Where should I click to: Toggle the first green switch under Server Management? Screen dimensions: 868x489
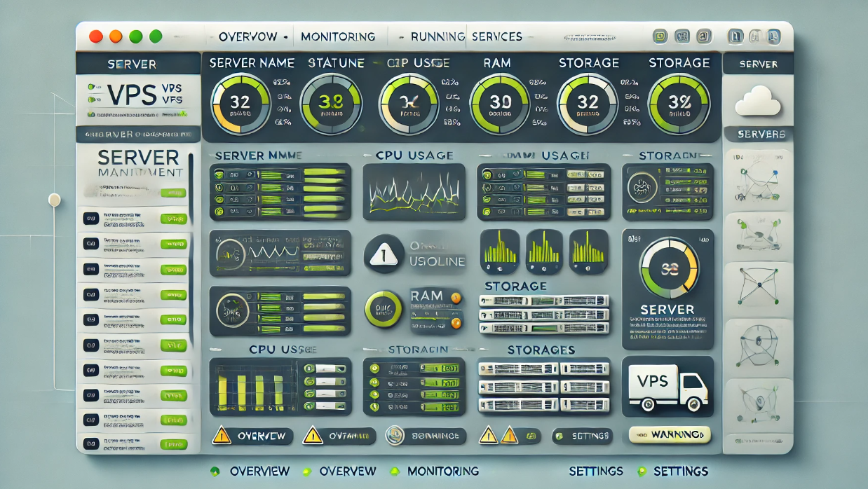click(172, 193)
